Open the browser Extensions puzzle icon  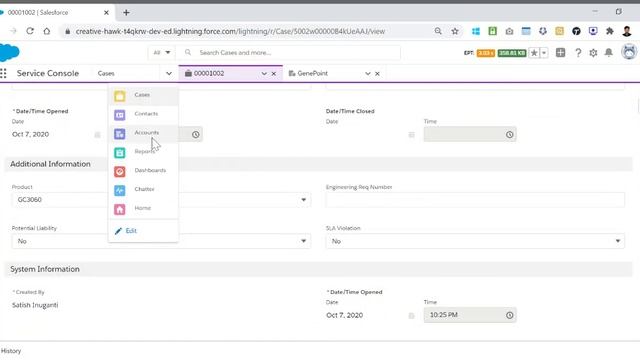pos(610,31)
